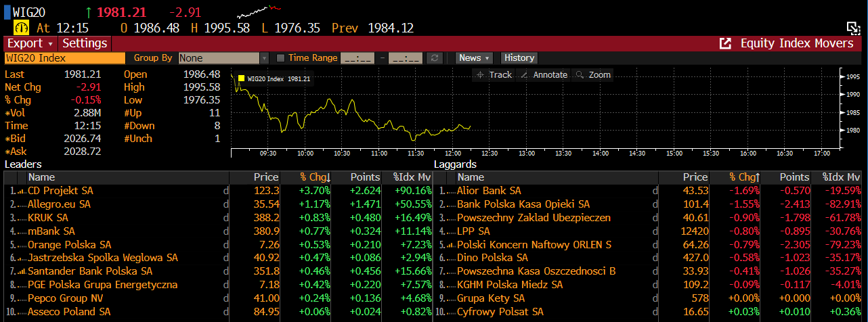Click the 'd' delayed marker in Alior Bank row
The width and height of the screenshot is (868, 322).
tap(655, 191)
